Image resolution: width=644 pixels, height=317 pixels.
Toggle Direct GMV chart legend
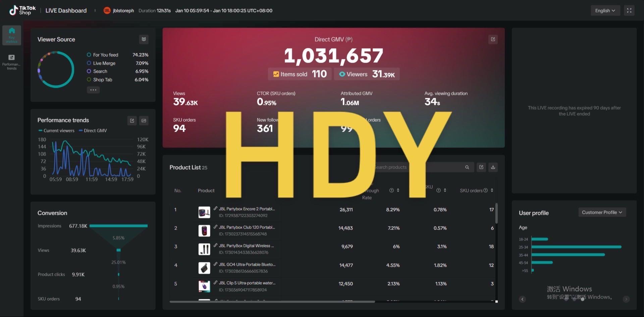93,130
